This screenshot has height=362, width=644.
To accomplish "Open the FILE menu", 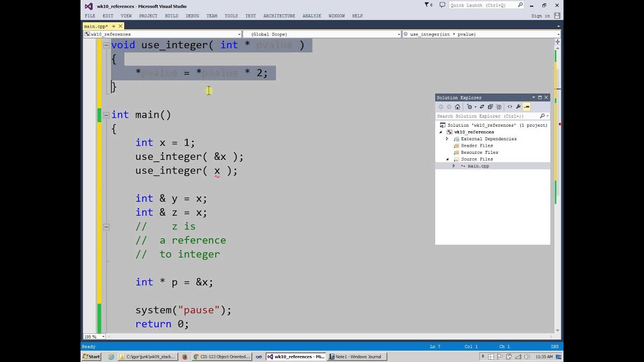I will (x=90, y=16).
